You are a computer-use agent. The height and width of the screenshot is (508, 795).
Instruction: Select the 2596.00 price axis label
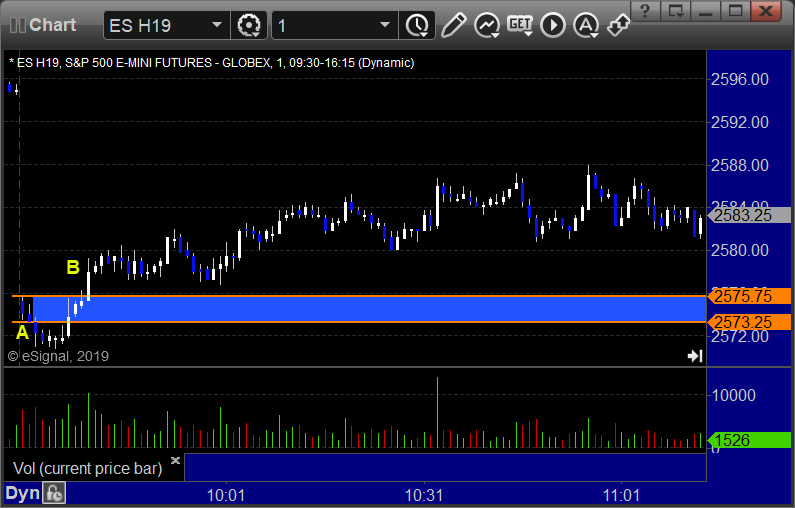pyautogui.click(x=740, y=79)
